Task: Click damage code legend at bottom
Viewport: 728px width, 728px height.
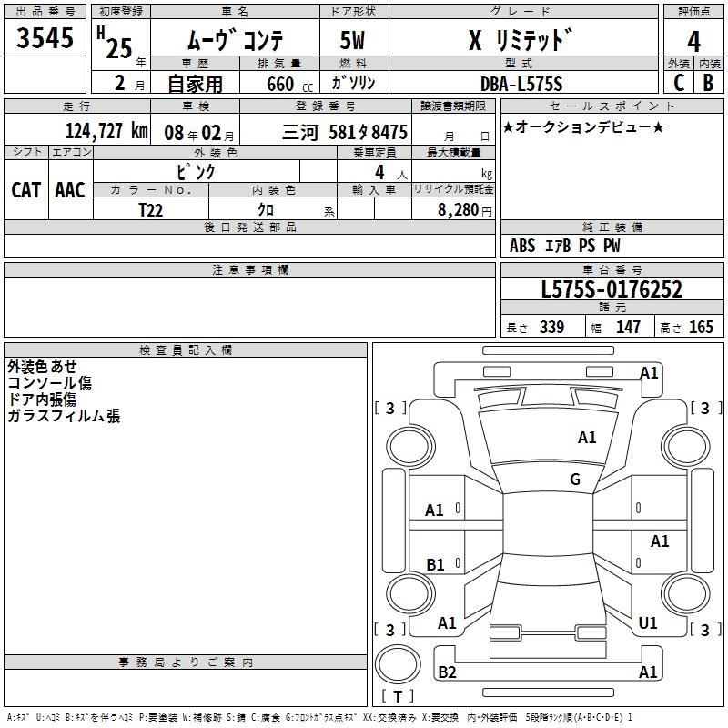Action: tap(320, 717)
